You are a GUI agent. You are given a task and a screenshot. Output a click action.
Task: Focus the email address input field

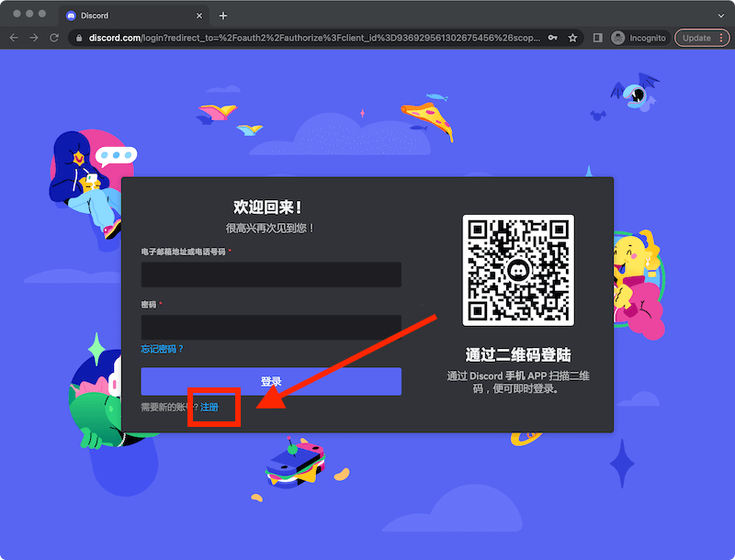[270, 274]
